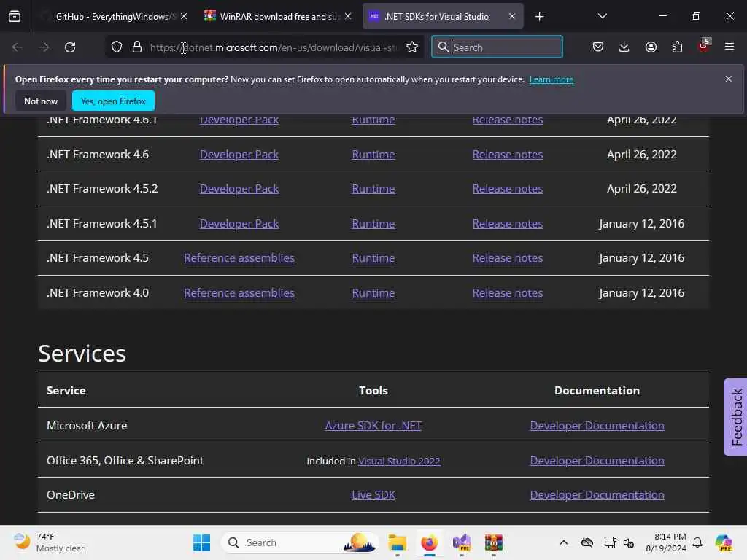The width and height of the screenshot is (747, 560).
Task: Save page to Pocket
Action: pos(598,47)
